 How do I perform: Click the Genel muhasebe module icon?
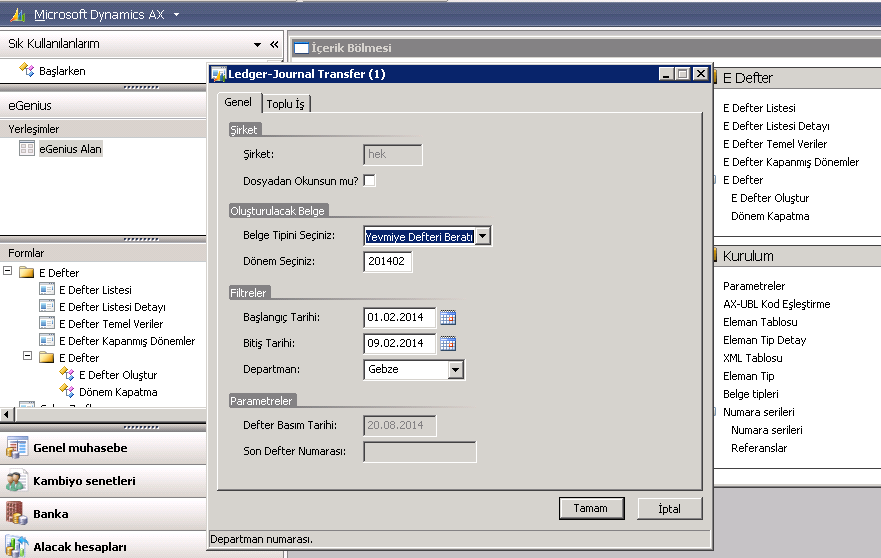click(x=17, y=448)
